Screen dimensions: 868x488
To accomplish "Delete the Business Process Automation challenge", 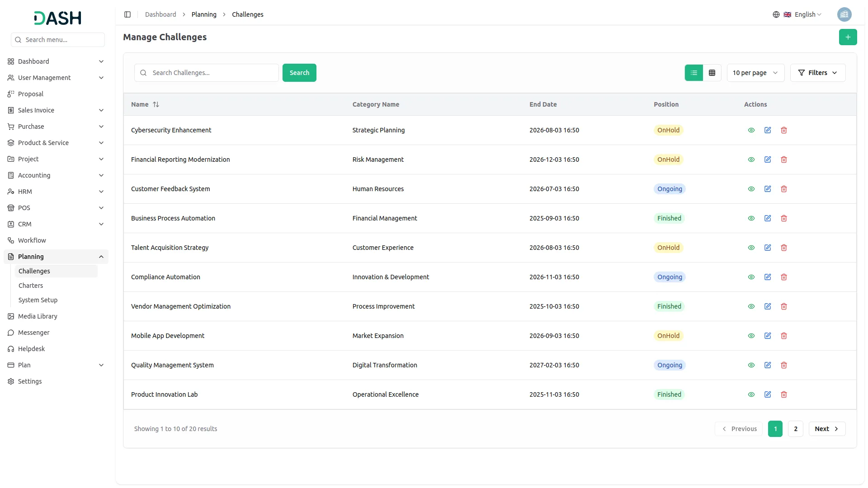I will click(x=784, y=218).
